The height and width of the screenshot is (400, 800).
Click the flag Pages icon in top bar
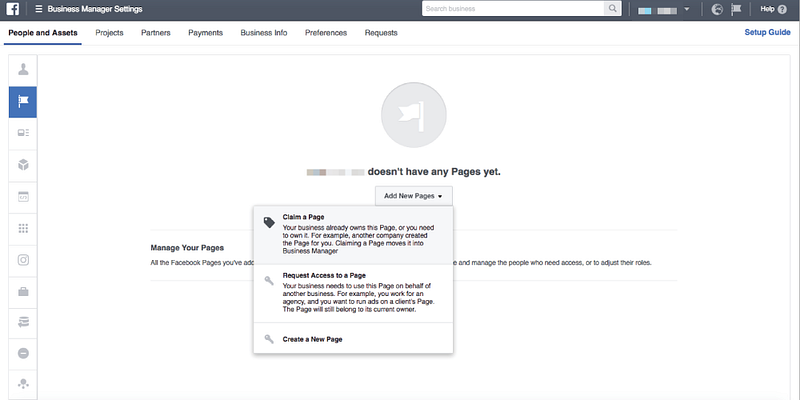[x=736, y=9]
